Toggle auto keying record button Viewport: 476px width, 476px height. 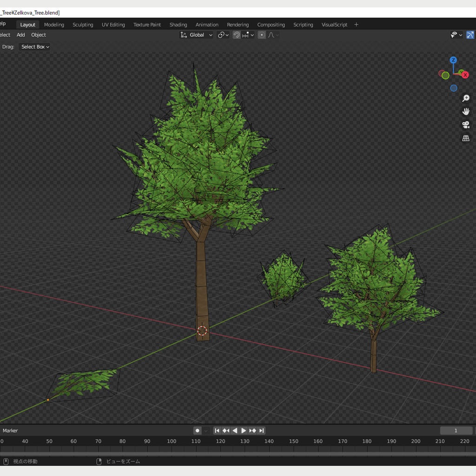[198, 430]
